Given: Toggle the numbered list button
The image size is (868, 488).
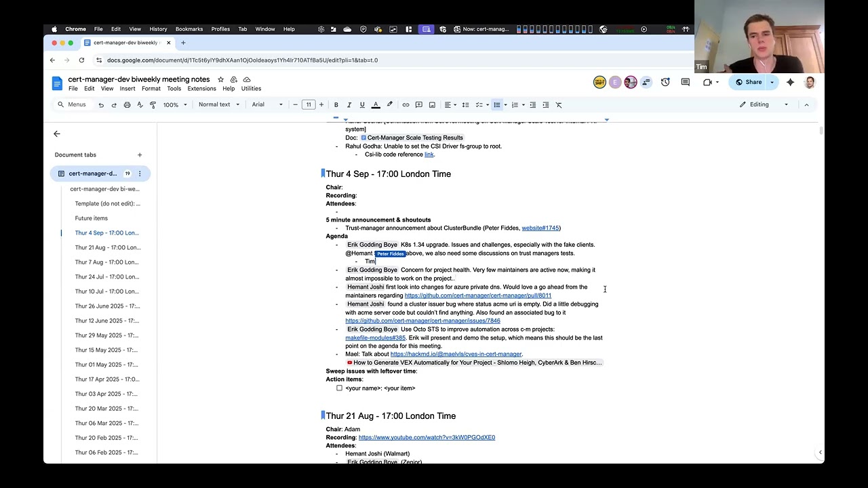Looking at the screenshot, I should (515, 104).
